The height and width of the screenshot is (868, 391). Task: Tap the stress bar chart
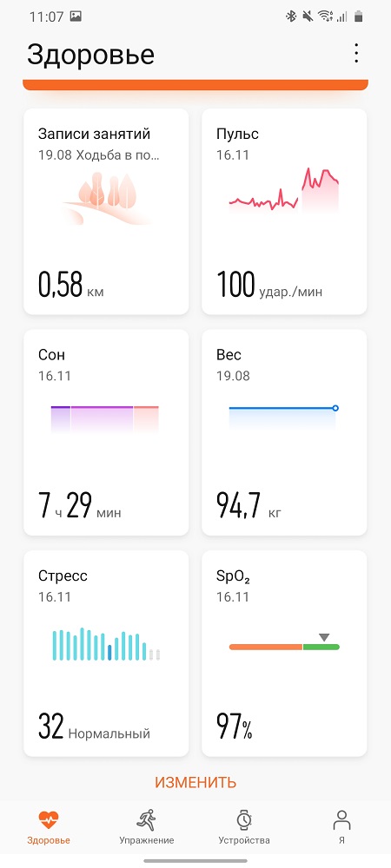click(106, 644)
